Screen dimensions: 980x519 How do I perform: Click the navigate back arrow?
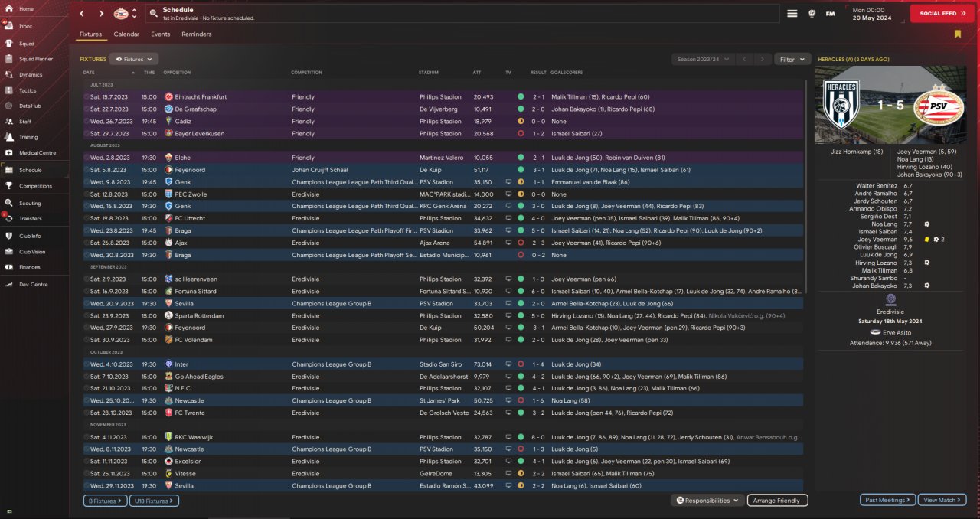[x=82, y=14]
